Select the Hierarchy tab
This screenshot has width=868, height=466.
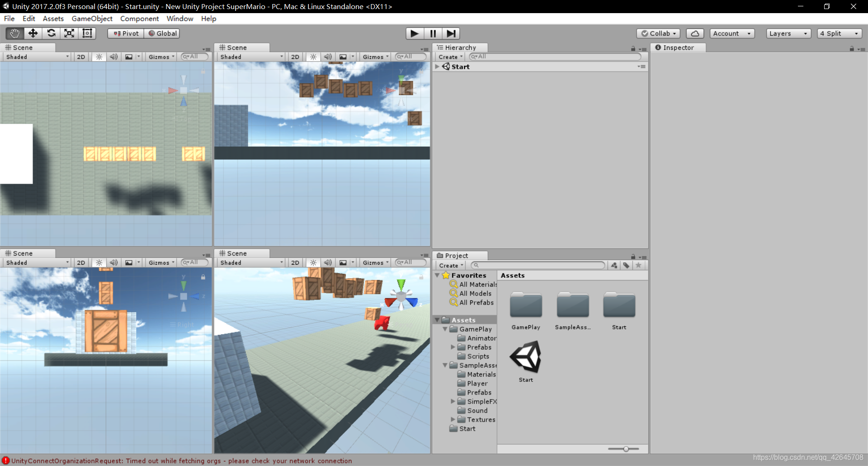click(460, 48)
